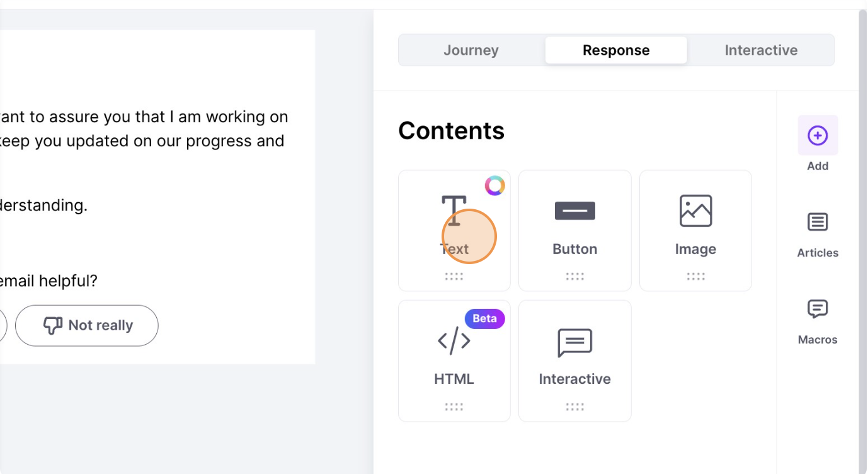The height and width of the screenshot is (474, 868).
Task: Click the Beta badge on HTML card
Action: pos(484,318)
